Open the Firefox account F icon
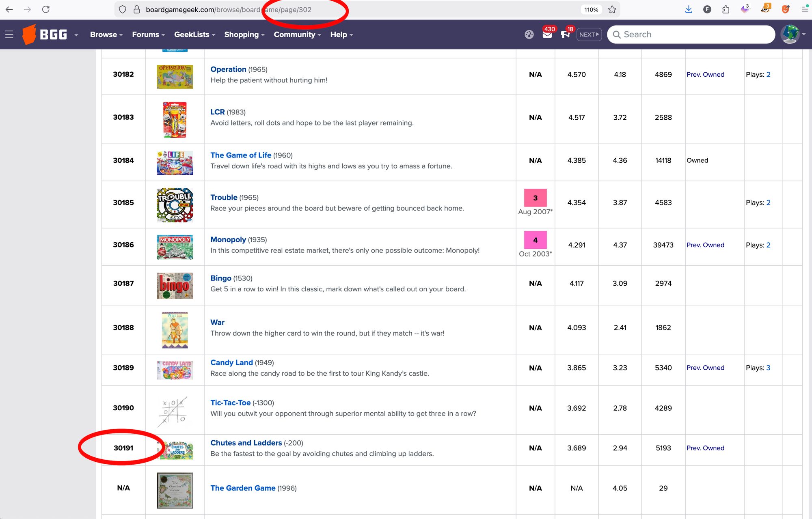Screen dimensions: 812x519 click(707, 9)
